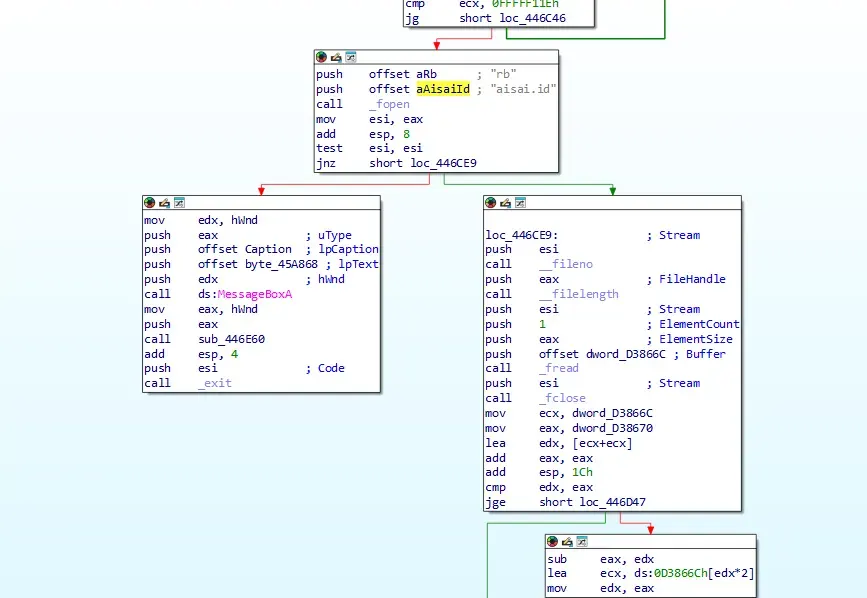
Task: Click the node color icon on the sub eax, edx block
Action: (x=552, y=542)
